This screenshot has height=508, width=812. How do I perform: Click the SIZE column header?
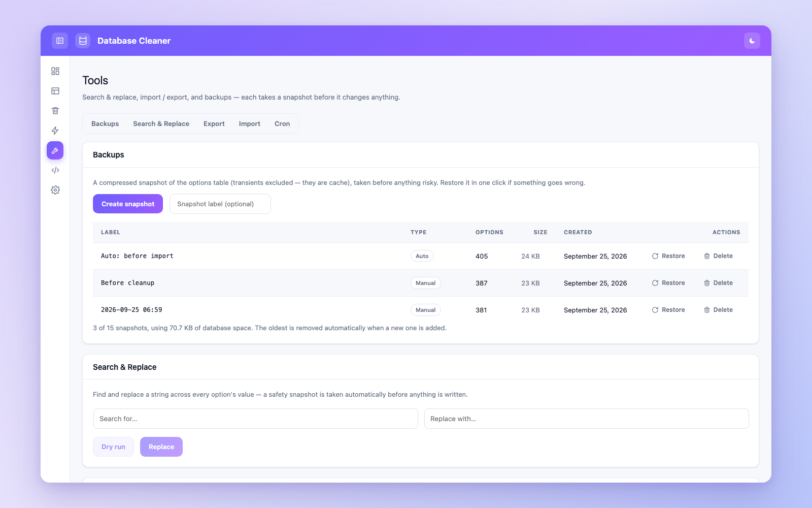[x=540, y=232]
